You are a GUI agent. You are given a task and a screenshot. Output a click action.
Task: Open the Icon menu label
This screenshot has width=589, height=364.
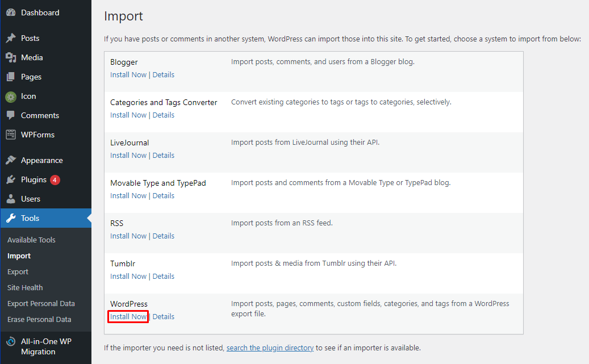28,96
